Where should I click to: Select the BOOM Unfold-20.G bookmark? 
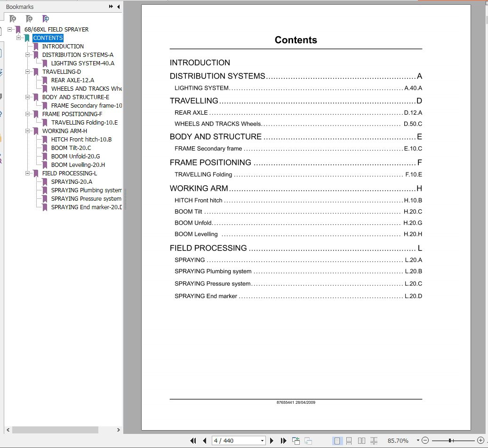tap(75, 157)
